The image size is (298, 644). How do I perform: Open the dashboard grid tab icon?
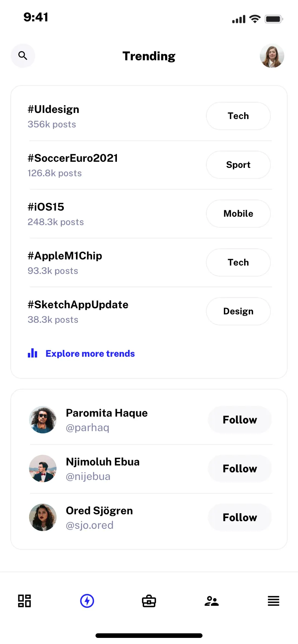pos(24,601)
